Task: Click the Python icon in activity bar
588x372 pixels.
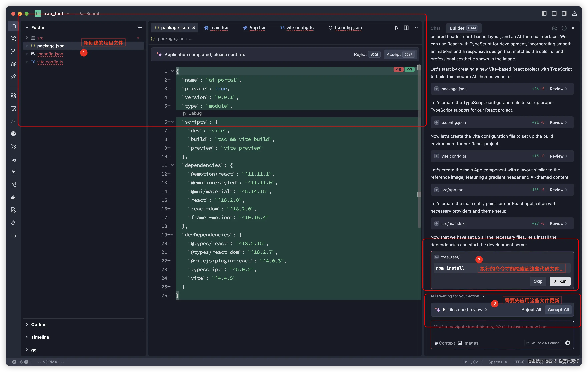Action: coord(13,134)
